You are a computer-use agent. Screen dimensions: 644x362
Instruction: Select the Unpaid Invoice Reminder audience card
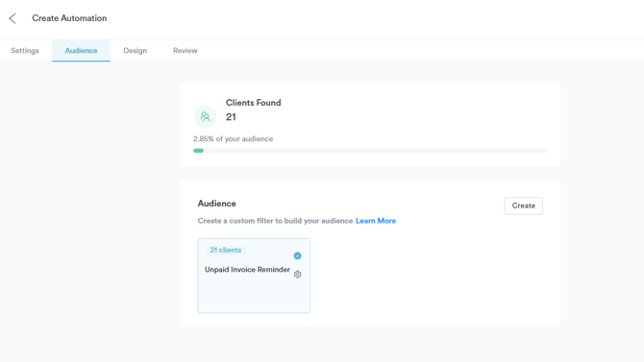tap(254, 276)
